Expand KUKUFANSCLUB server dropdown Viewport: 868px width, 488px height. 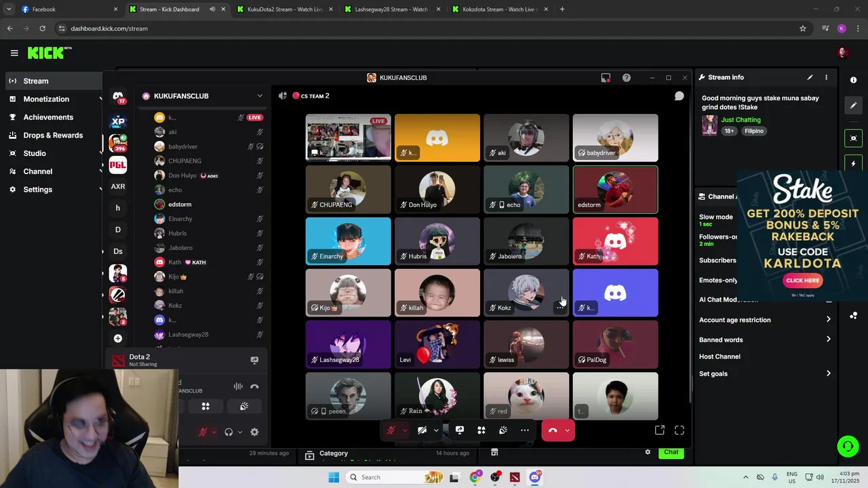coord(260,96)
